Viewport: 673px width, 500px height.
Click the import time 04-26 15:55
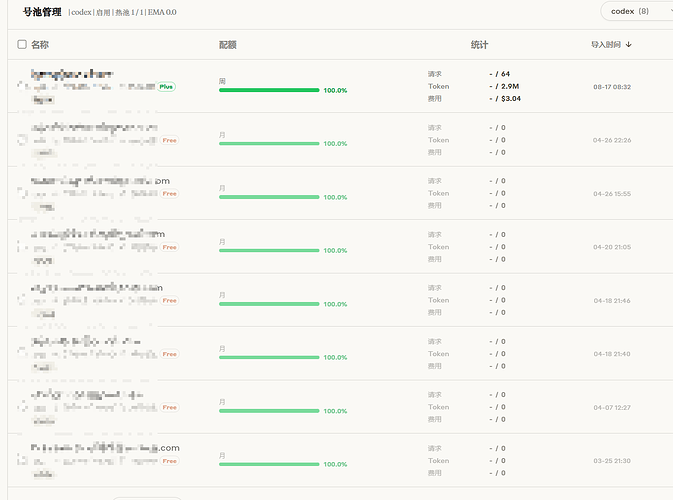pos(612,194)
